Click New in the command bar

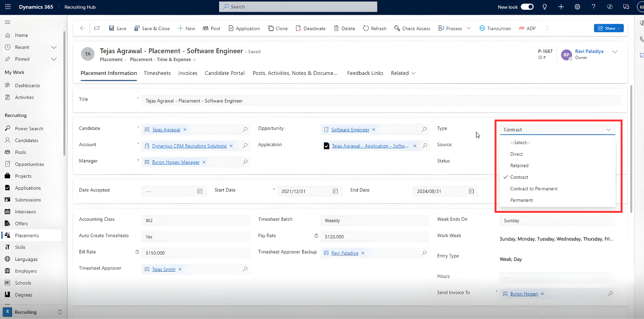point(186,28)
